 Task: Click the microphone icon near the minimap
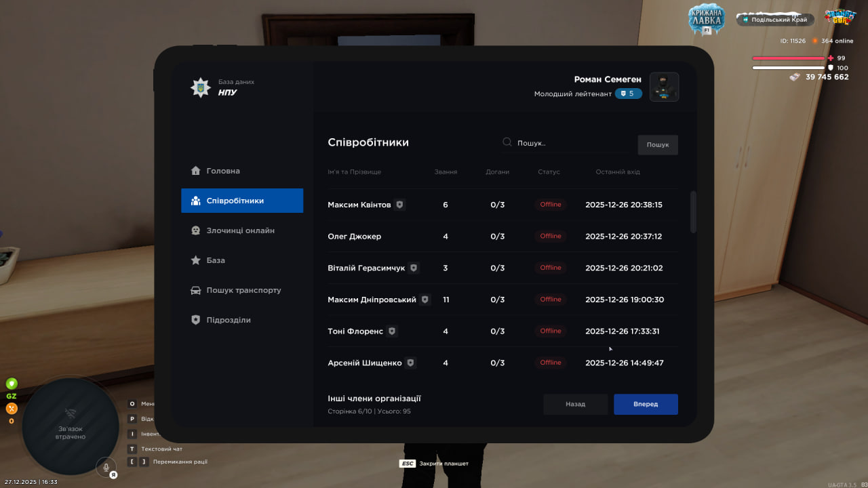105,466
